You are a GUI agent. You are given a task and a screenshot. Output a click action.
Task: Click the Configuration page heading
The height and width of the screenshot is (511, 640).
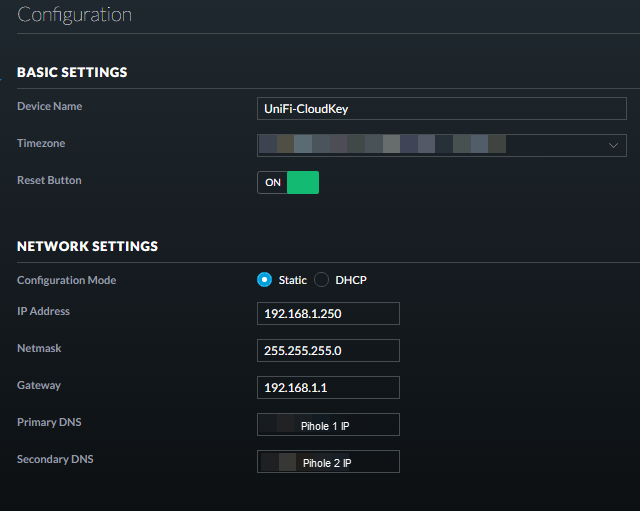coord(75,15)
